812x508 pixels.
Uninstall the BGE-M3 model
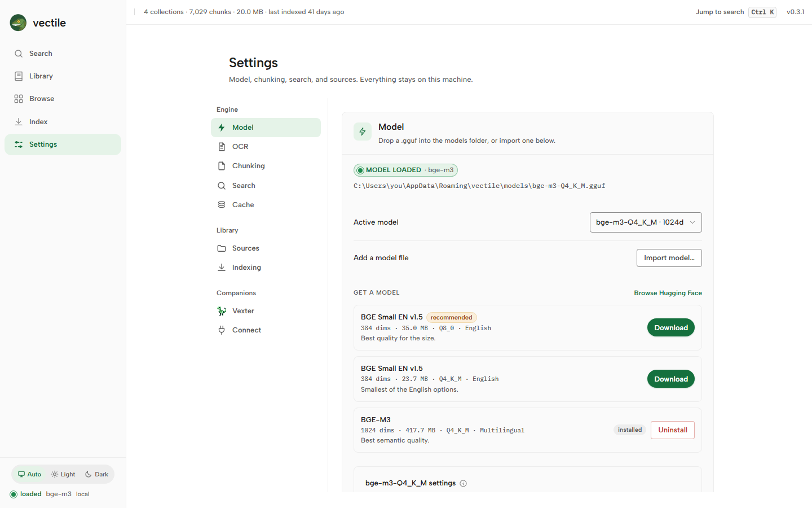[x=672, y=430]
